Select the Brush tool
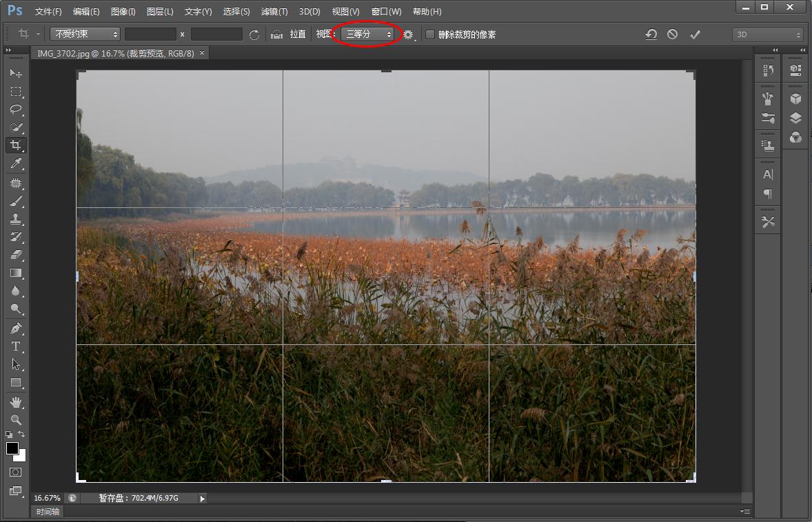Image resolution: width=812 pixels, height=522 pixels. pos(16,201)
